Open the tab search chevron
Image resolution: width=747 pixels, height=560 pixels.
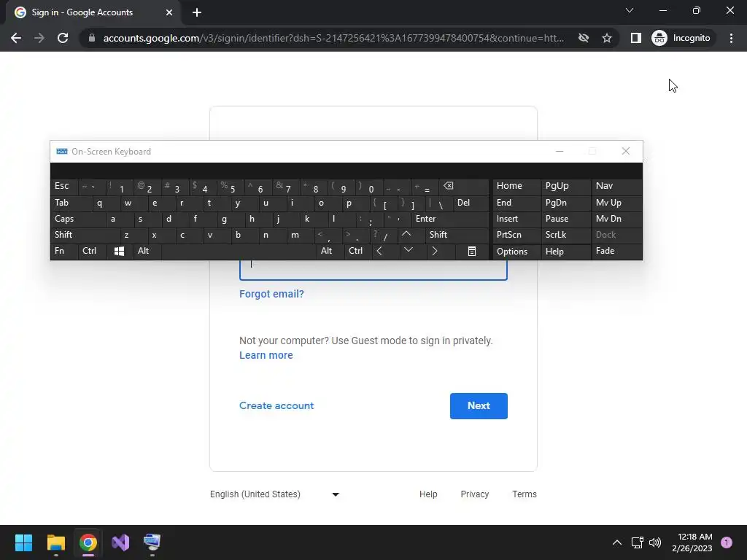pyautogui.click(x=630, y=10)
